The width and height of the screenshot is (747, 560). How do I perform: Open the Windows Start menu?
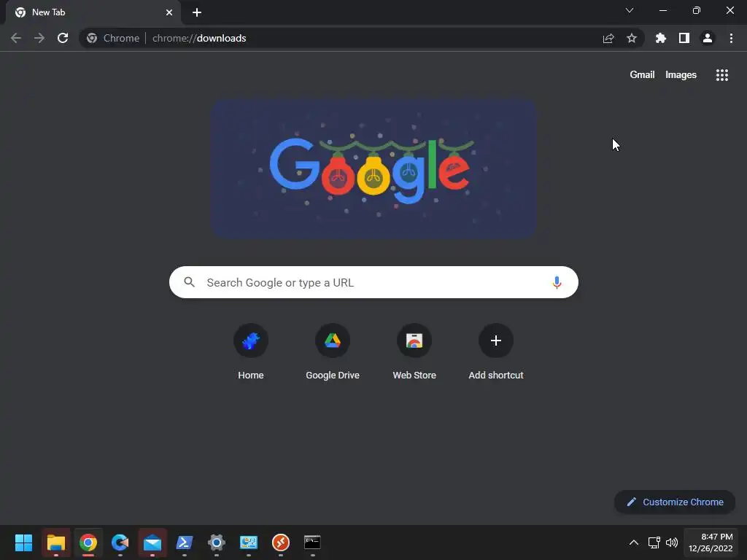(23, 542)
